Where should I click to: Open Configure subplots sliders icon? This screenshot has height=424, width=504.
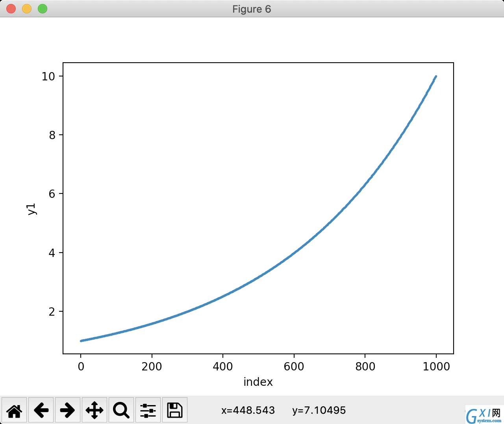(148, 410)
